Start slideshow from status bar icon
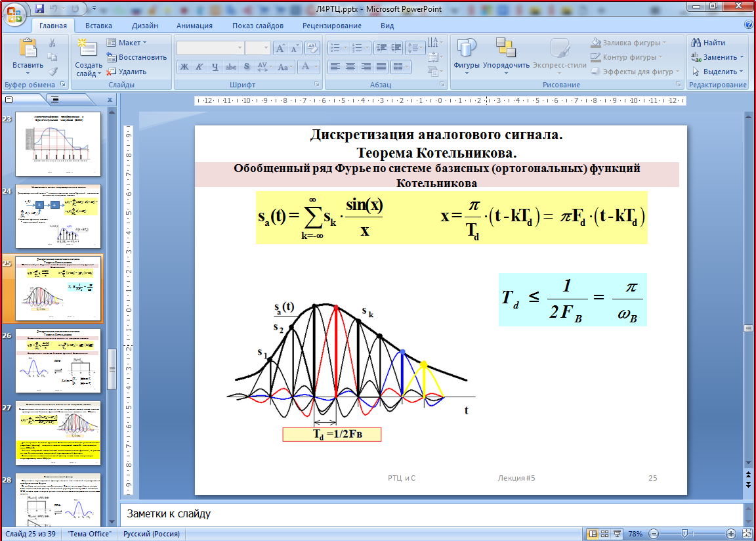The height and width of the screenshot is (541, 756). point(619,534)
